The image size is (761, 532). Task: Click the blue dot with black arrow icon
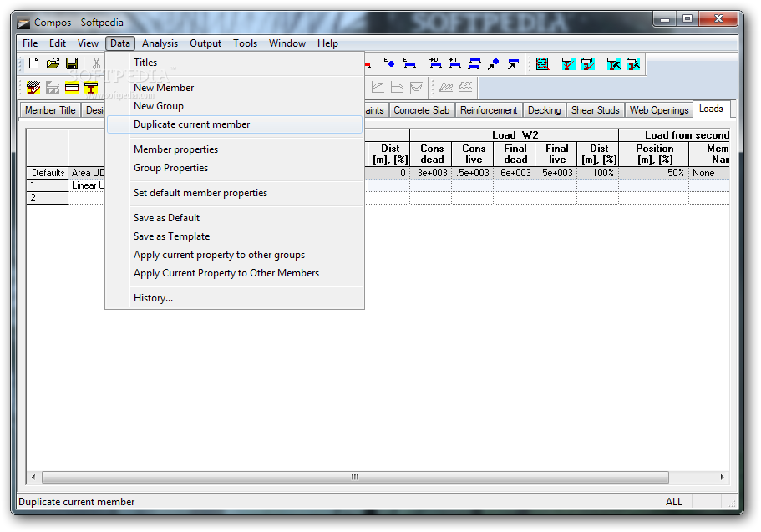494,63
